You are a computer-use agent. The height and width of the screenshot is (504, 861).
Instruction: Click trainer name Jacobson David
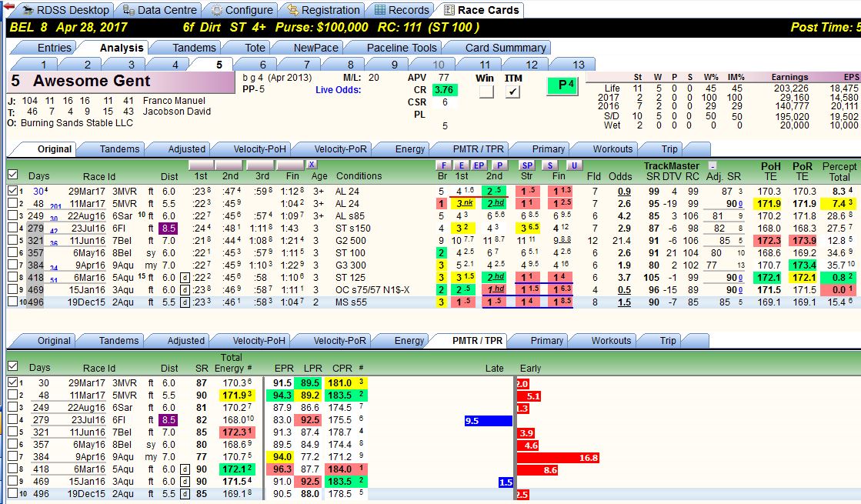pyautogui.click(x=177, y=112)
